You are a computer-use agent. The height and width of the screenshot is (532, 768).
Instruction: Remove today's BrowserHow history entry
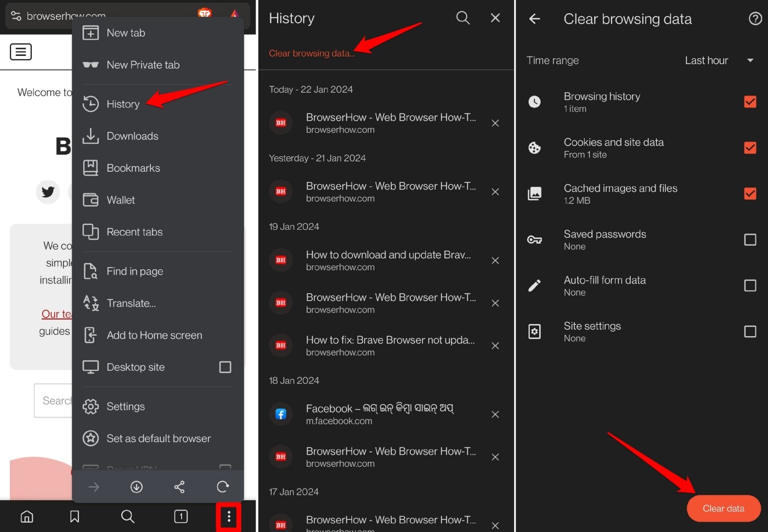tap(495, 123)
